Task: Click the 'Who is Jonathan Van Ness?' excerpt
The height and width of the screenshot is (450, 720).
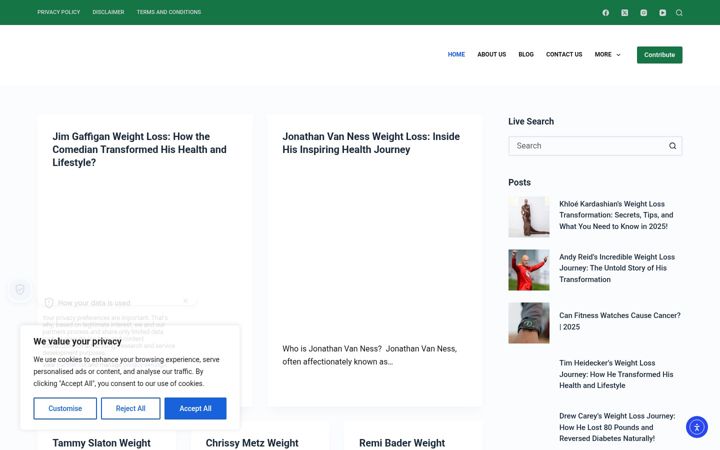Action: pos(370,355)
